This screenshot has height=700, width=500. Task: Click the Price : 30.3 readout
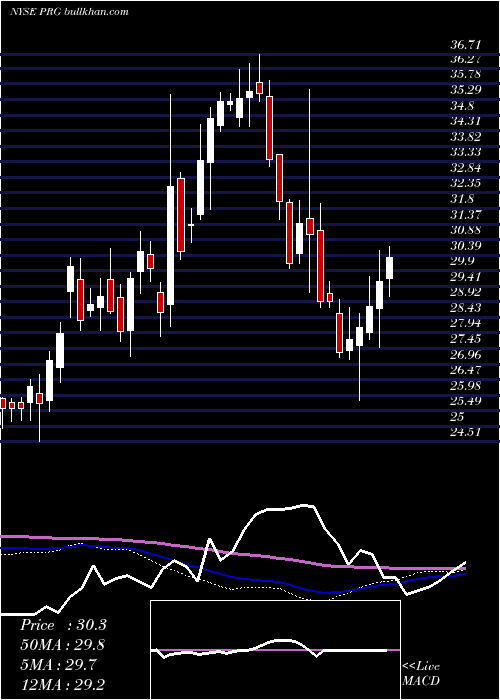(63, 625)
